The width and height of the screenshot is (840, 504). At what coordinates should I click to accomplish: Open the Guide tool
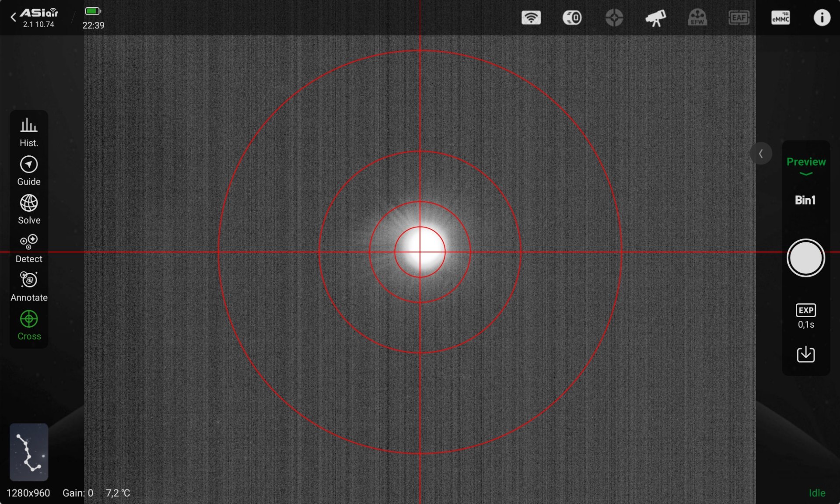pos(29,171)
